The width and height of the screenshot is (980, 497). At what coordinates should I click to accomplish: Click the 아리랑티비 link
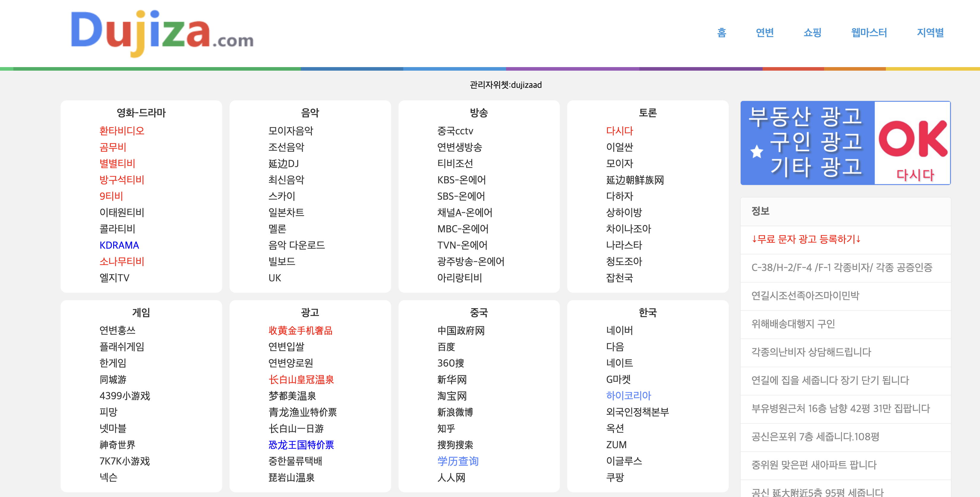pyautogui.click(x=460, y=278)
